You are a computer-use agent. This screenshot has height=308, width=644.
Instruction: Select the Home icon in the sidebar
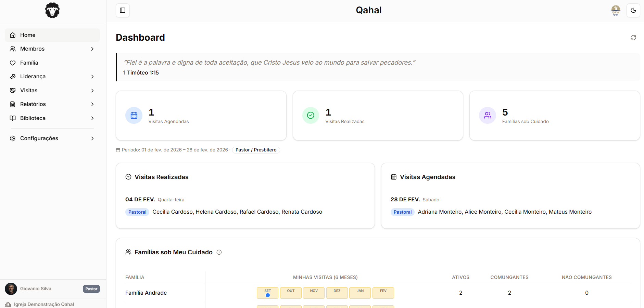pyautogui.click(x=12, y=35)
